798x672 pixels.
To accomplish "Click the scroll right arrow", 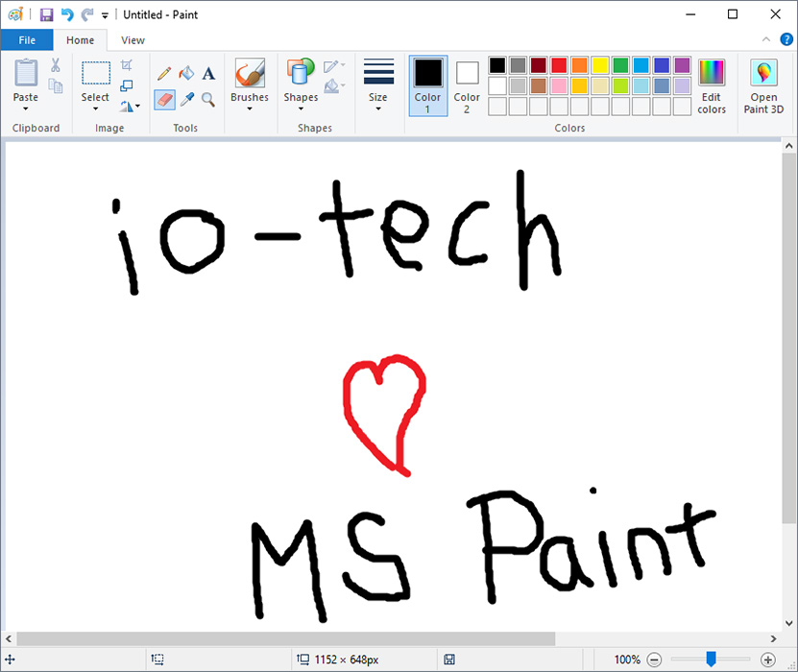I will click(773, 638).
